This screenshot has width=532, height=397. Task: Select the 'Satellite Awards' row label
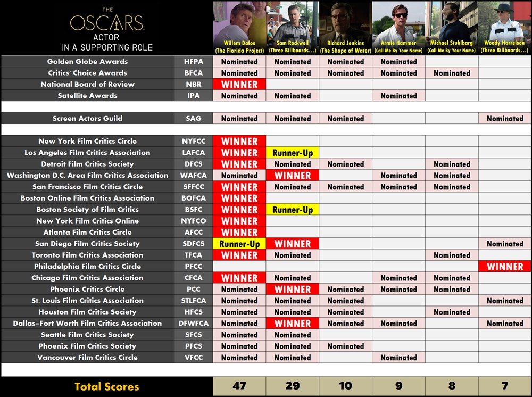(88, 96)
